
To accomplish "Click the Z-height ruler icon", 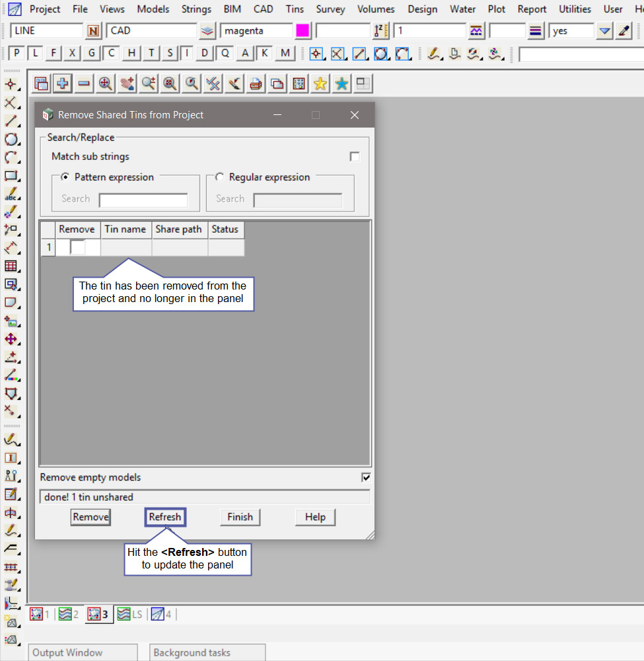I will click(380, 31).
